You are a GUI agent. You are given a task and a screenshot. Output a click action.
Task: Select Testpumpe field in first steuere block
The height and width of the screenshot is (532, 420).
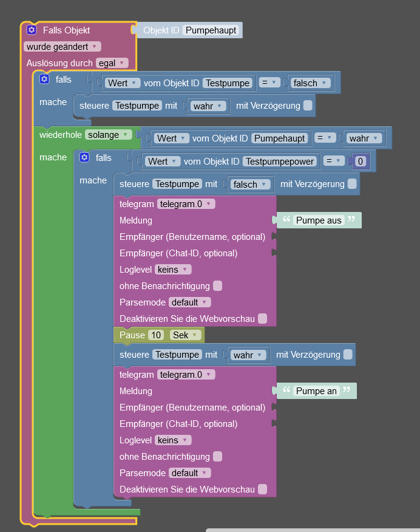[x=137, y=106]
